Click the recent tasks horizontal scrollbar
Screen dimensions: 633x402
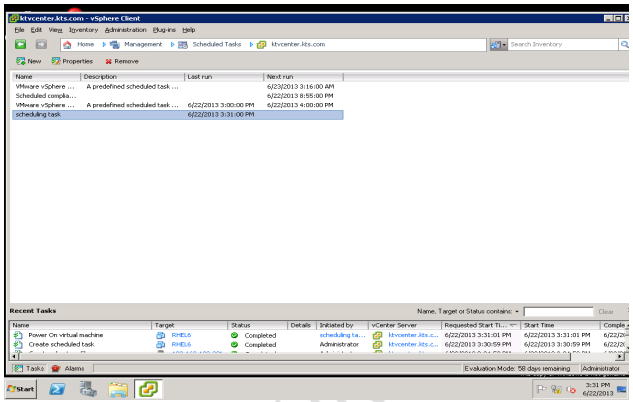295,357
